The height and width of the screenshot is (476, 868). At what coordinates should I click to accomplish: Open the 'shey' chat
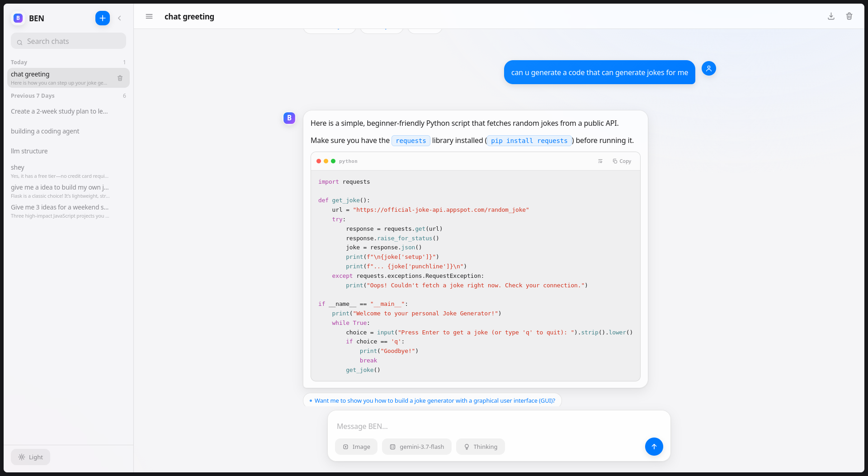coord(68,171)
